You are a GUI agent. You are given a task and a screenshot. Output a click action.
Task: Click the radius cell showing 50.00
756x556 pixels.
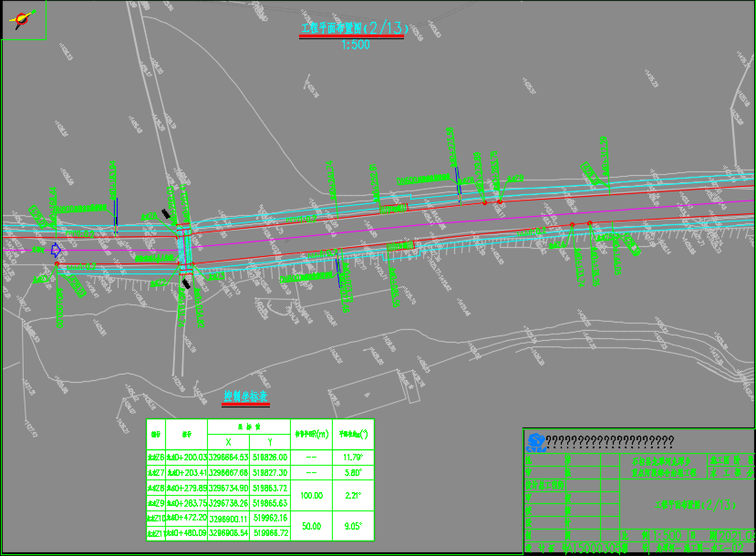(x=312, y=526)
